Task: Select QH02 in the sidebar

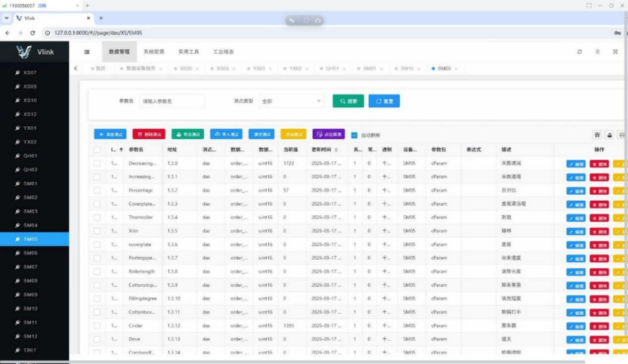Action: 35,170
